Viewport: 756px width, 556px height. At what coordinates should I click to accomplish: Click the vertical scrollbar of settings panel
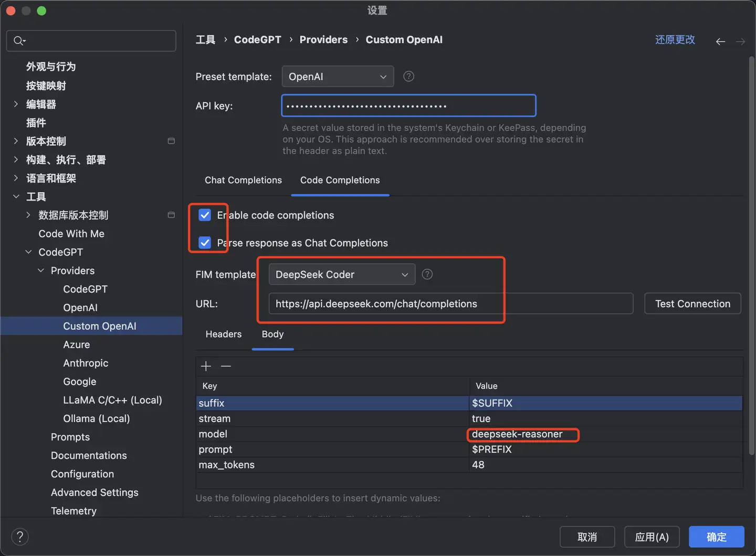[752, 256]
